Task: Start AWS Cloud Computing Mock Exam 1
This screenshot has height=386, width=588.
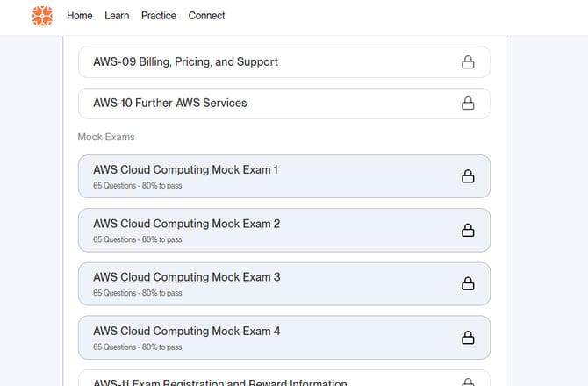Action: [x=185, y=170]
